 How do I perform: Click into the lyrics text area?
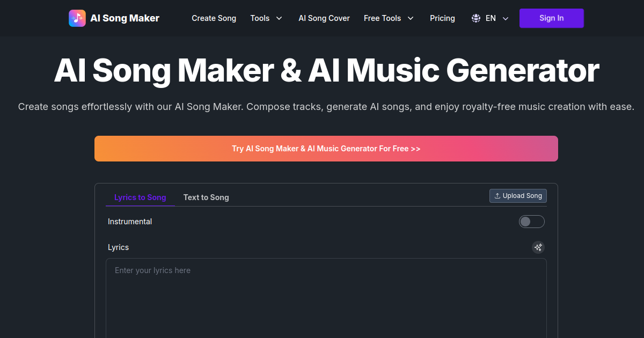coord(326,298)
